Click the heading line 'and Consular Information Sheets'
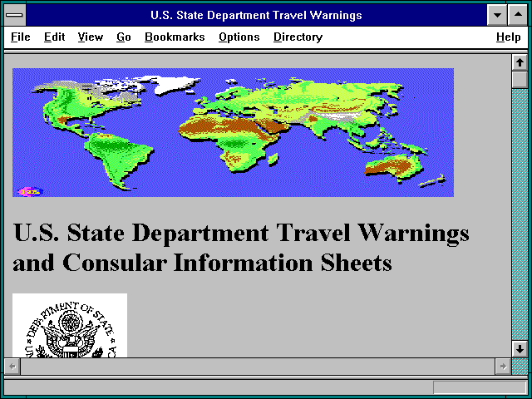The image size is (532, 399). tap(202, 263)
